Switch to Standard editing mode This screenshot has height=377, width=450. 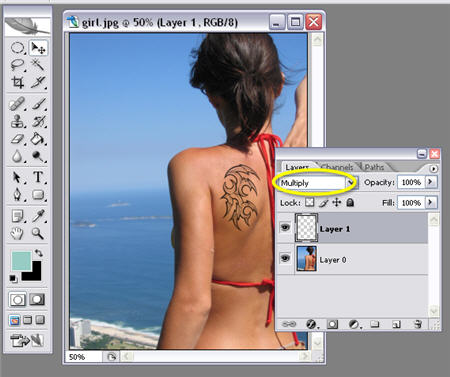(x=18, y=300)
